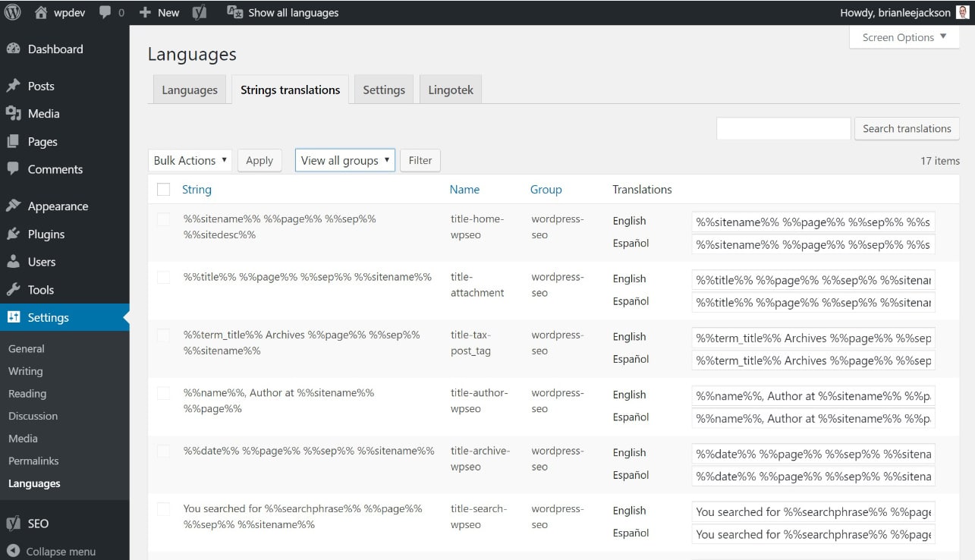Click the WordPress logo icon
The height and width of the screenshot is (560, 975).
[13, 12]
